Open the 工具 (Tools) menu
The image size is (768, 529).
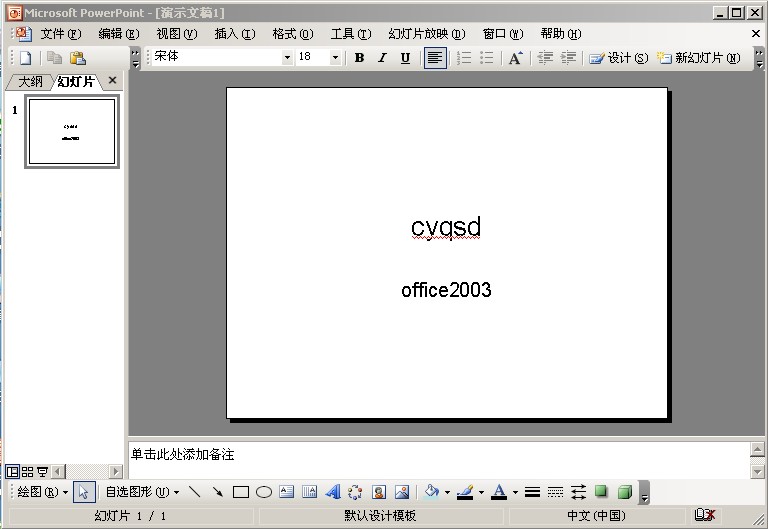[x=351, y=34]
